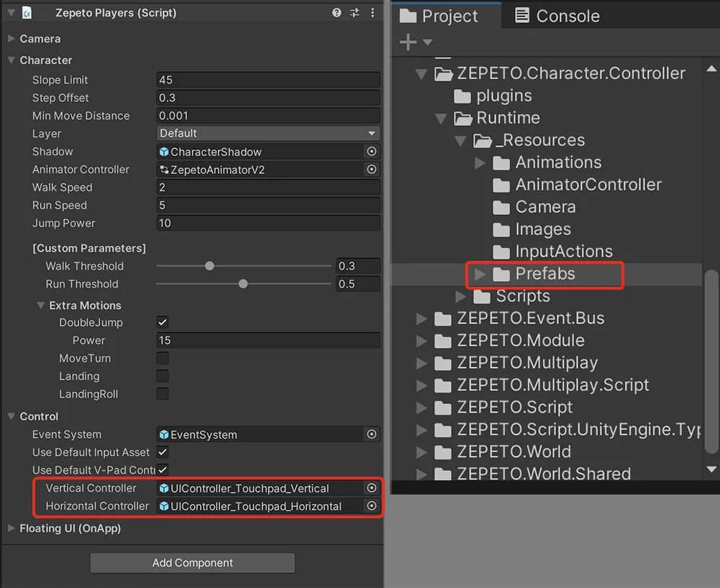Viewport: 720px width, 588px height.
Task: Expand the Camera section
Action: (12, 39)
